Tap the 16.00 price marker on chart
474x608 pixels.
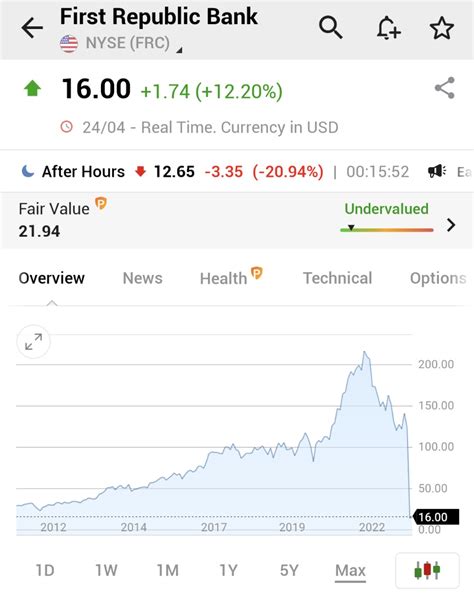point(436,517)
